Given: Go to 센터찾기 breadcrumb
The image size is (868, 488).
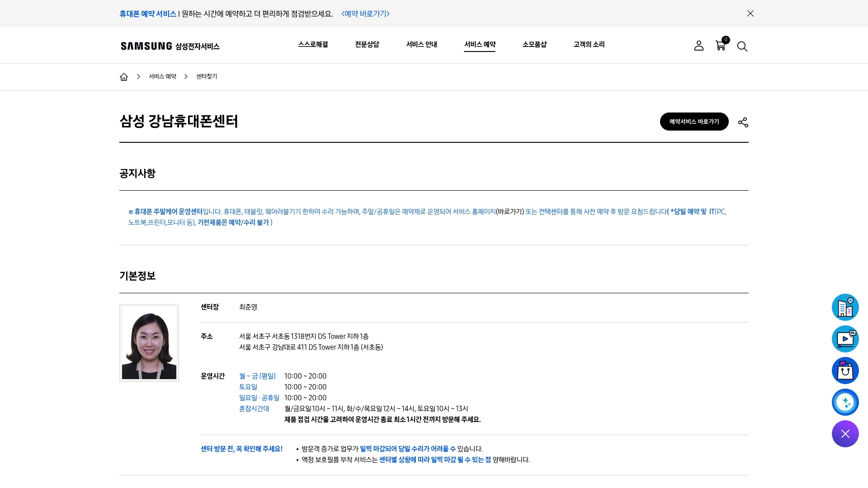Looking at the screenshot, I should (207, 76).
